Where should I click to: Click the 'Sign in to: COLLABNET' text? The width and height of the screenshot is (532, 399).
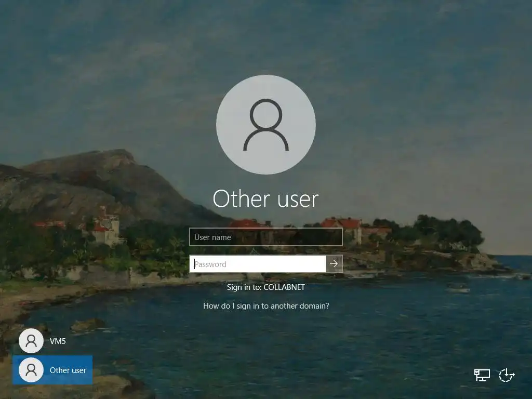(x=266, y=287)
